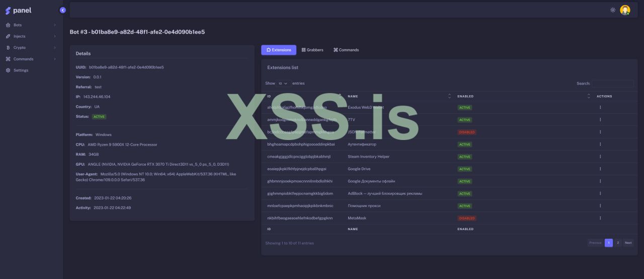Collapse the sidebar with the arrow button

click(63, 10)
